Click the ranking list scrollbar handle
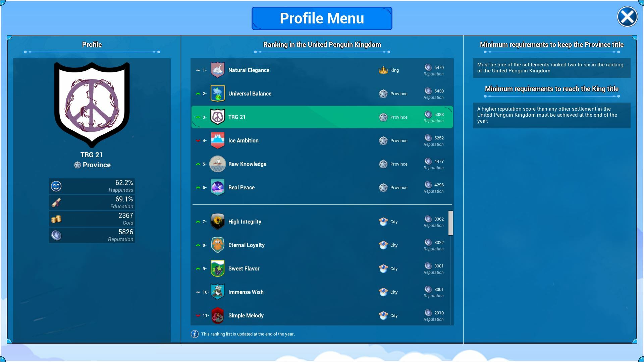 (x=450, y=223)
